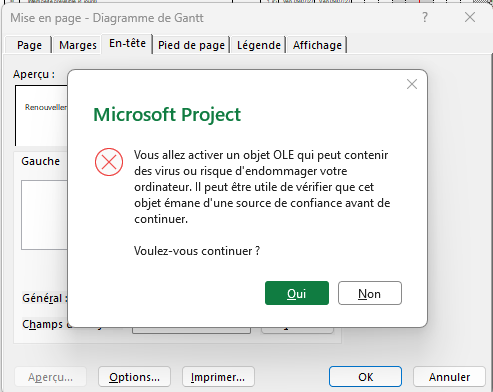Cancel page setup with Annuler
Screen dimensions: 493x392
tap(449, 377)
